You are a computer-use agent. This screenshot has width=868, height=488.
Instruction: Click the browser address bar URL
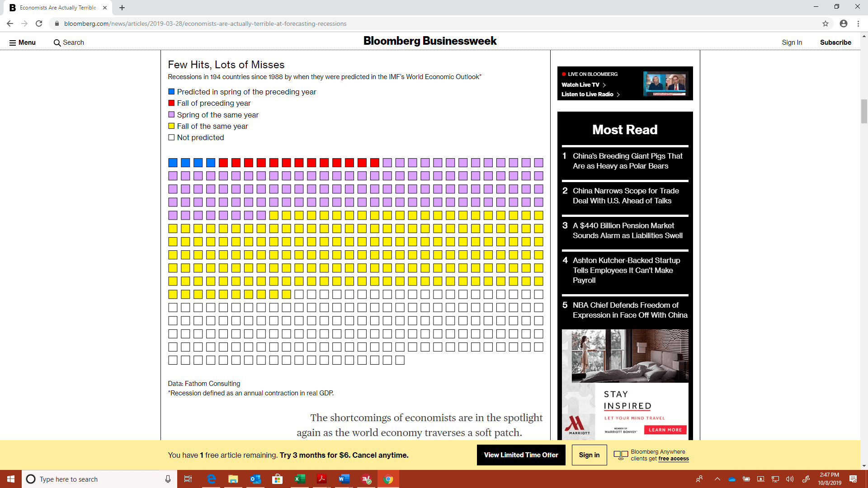(205, 23)
